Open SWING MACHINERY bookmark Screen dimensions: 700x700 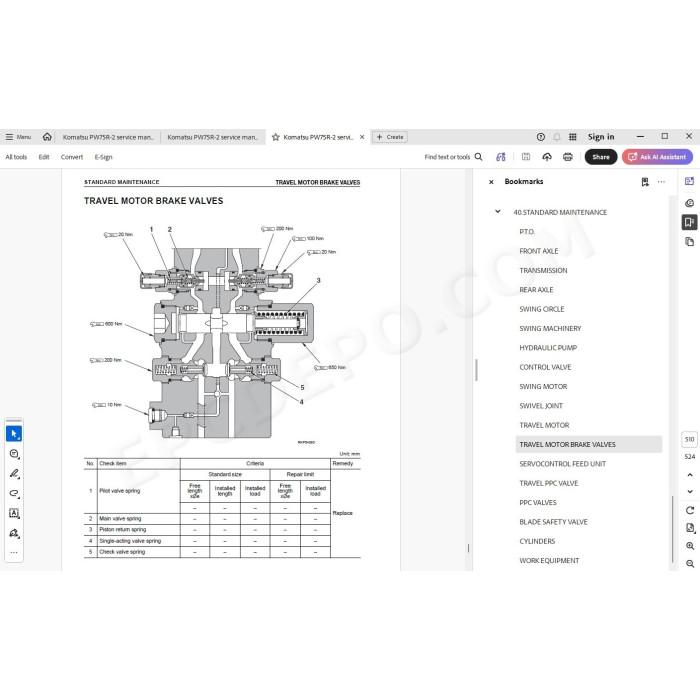(550, 328)
